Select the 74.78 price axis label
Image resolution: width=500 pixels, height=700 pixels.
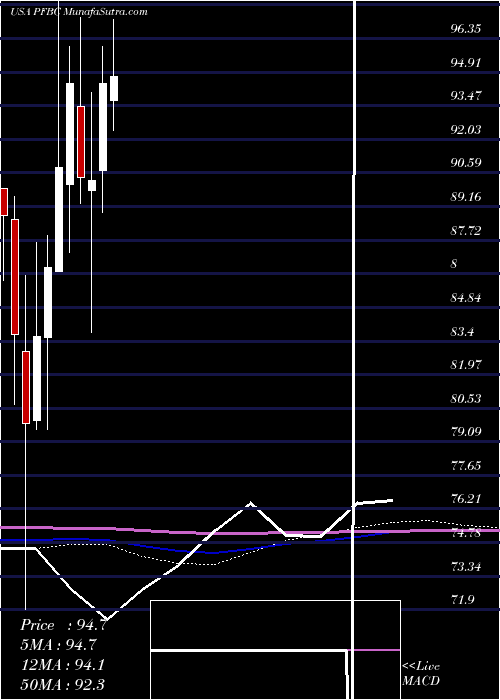coord(466,533)
